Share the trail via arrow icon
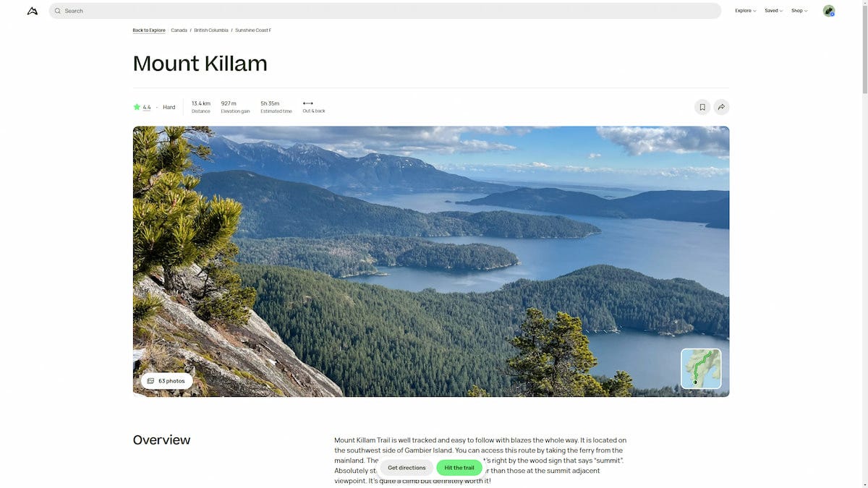The image size is (868, 488). (x=721, y=107)
